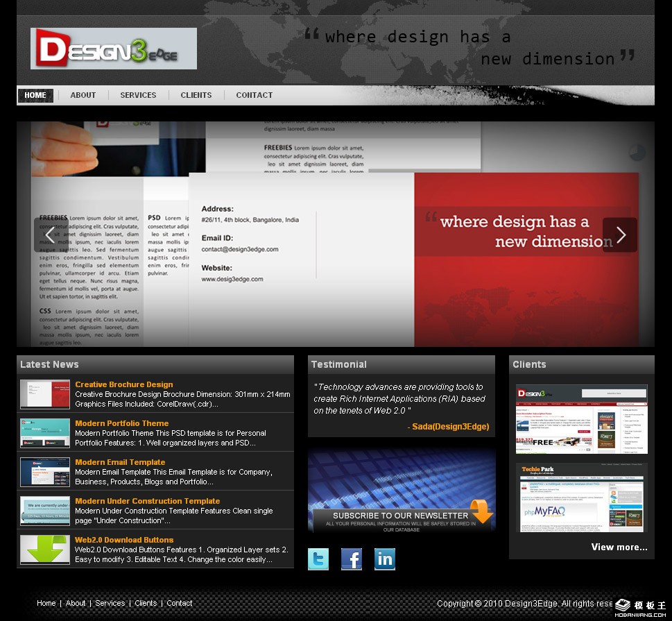Screen dimensions: 672x621
Task: Click the Under Construction Template thumbnail
Action: 45,511
